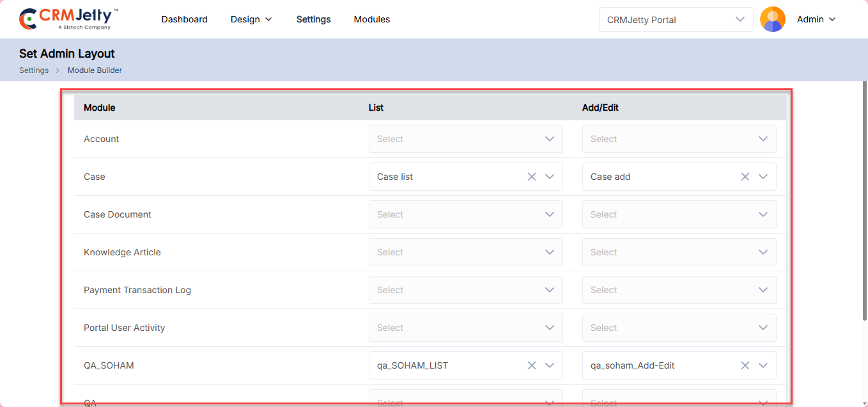Click the Settings breadcrumb link
868x407 pixels.
point(34,70)
